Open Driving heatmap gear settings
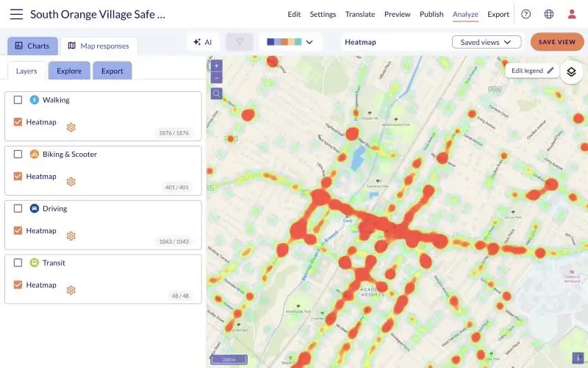This screenshot has width=588, height=368. click(x=71, y=236)
